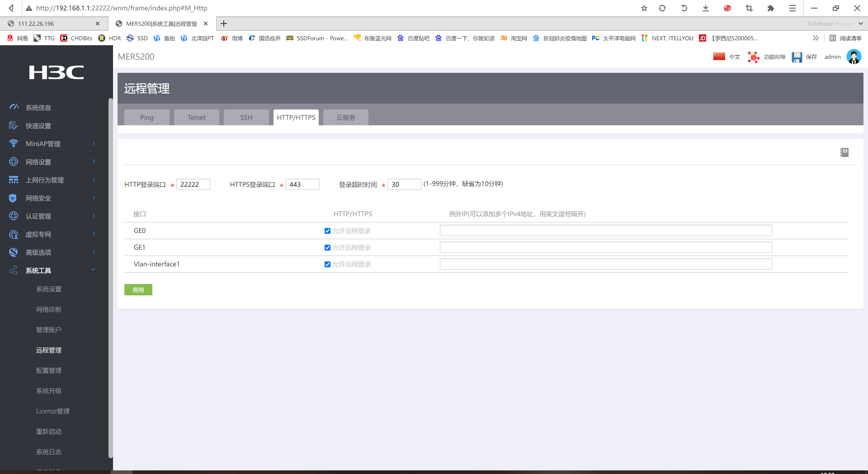Viewport: 868px width, 474px height.
Task: Click the Network Security shield icon
Action: pos(13,198)
